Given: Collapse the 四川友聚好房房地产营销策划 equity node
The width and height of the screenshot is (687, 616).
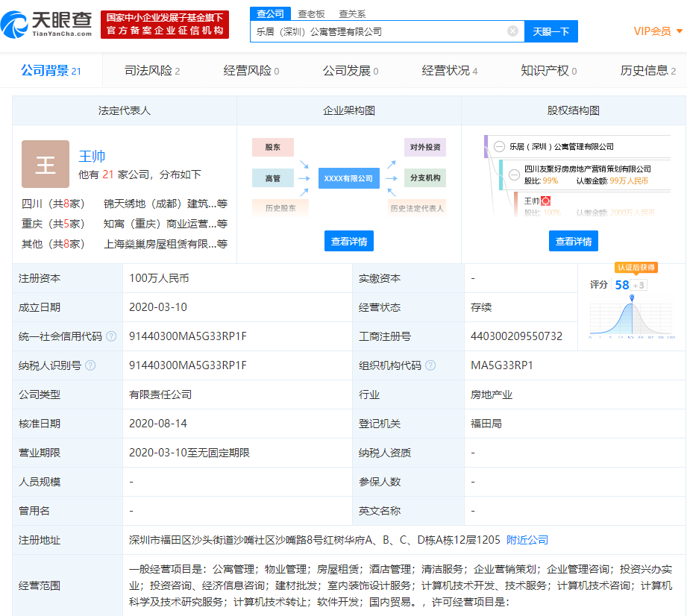Looking at the screenshot, I should click(x=514, y=175).
